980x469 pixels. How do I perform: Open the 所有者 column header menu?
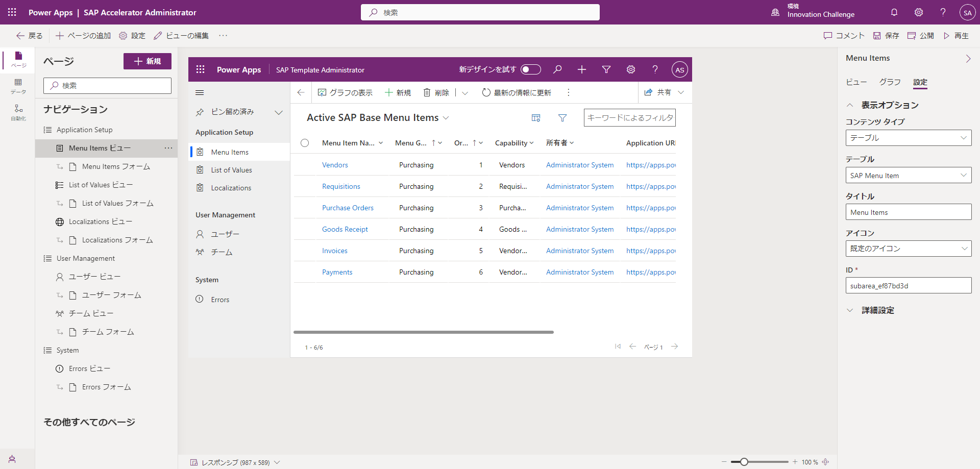point(560,143)
